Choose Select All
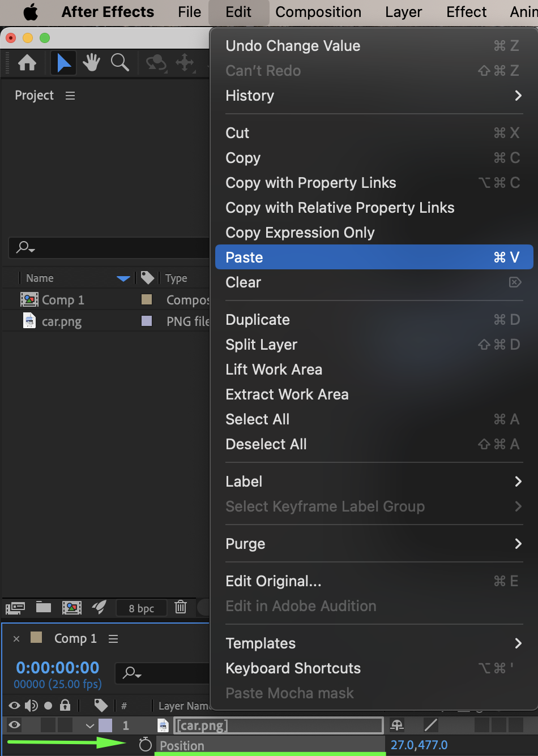538x756 pixels. 374,419
